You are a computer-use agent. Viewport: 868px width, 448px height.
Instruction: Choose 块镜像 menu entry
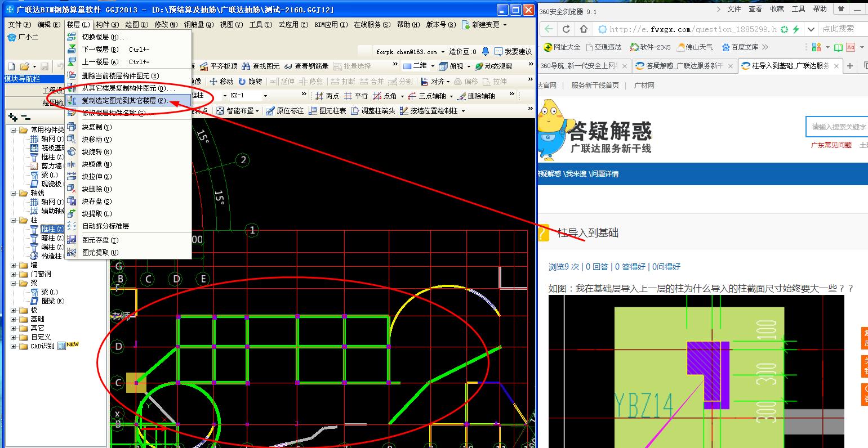click(128, 164)
